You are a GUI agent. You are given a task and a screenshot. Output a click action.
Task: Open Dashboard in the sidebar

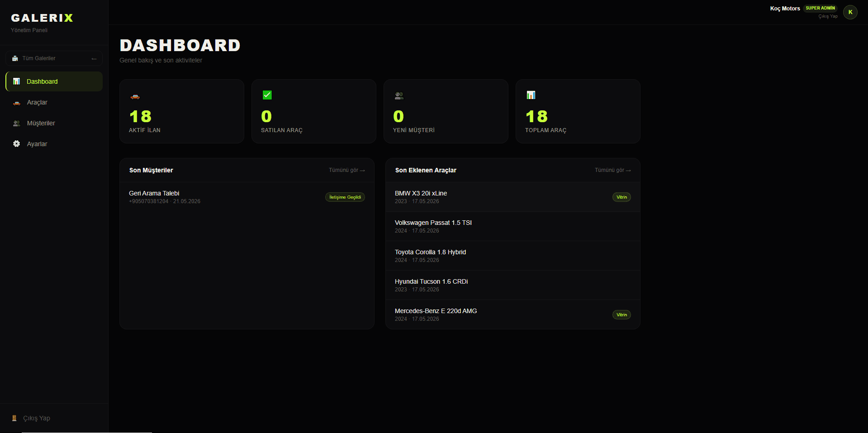pos(54,81)
